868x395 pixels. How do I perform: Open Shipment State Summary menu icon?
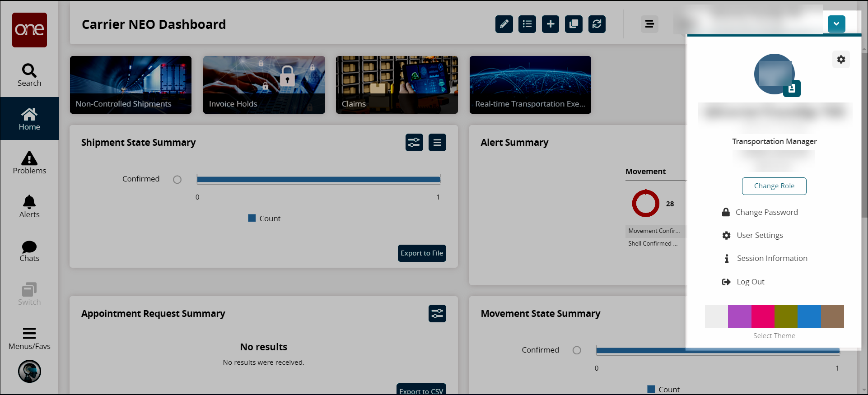coord(437,143)
